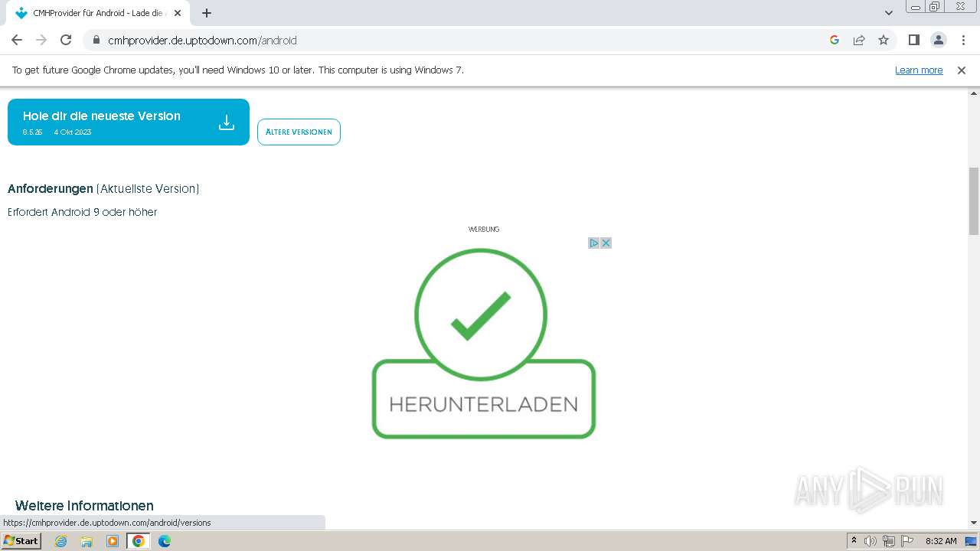Click Erfordert Android 9 oder höher text

tap(83, 212)
